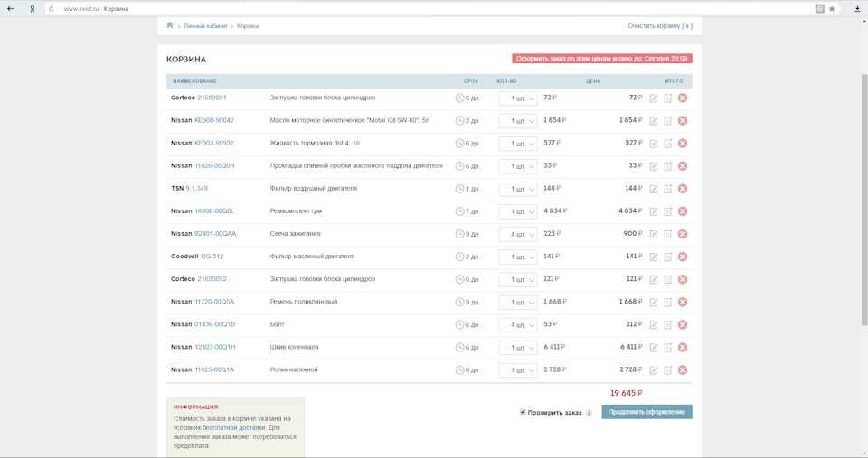Image resolution: width=868 pixels, height=458 pixels.
Task: Click the home icon in breadcrumbs
Action: tap(170, 26)
